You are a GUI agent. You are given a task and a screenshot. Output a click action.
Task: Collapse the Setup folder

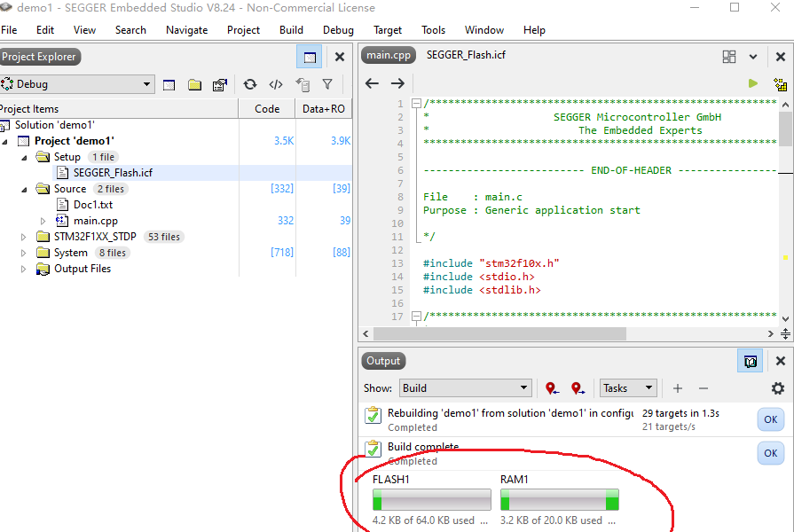click(24, 158)
